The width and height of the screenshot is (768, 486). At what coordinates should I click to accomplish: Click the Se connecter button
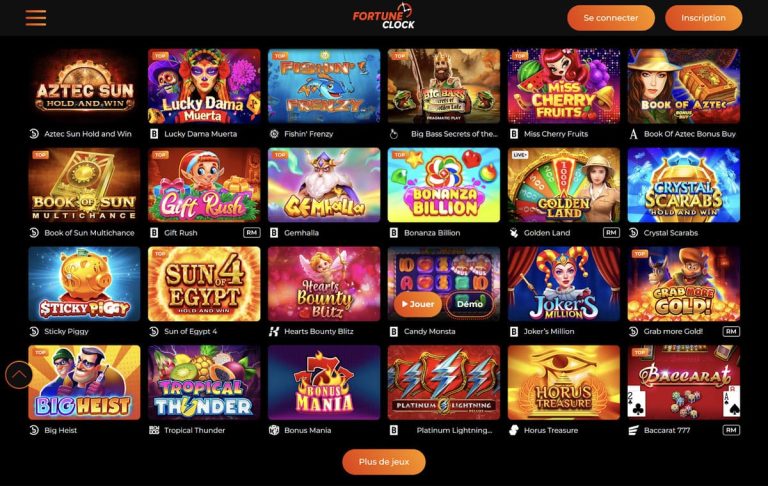[611, 18]
